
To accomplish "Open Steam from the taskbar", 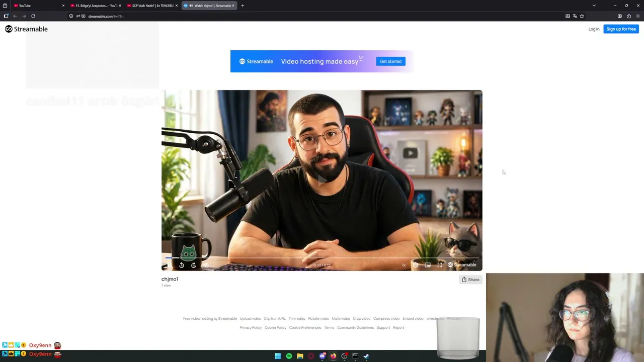I will [366, 356].
